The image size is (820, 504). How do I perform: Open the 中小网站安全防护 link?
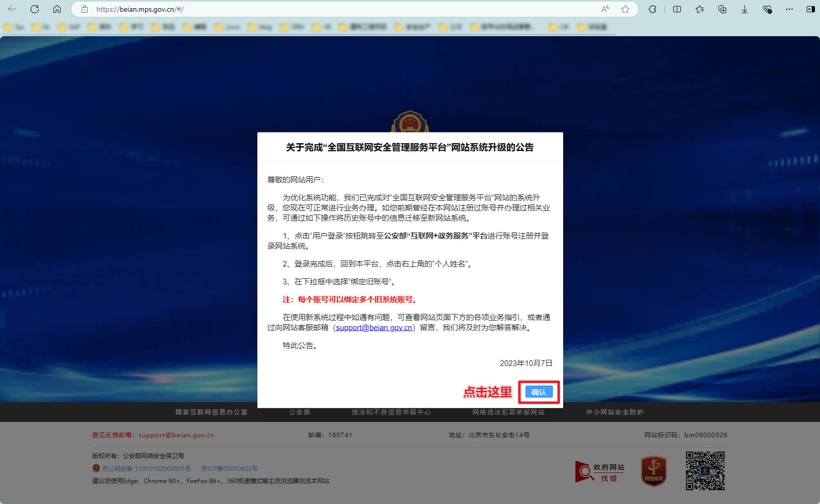pos(615,412)
